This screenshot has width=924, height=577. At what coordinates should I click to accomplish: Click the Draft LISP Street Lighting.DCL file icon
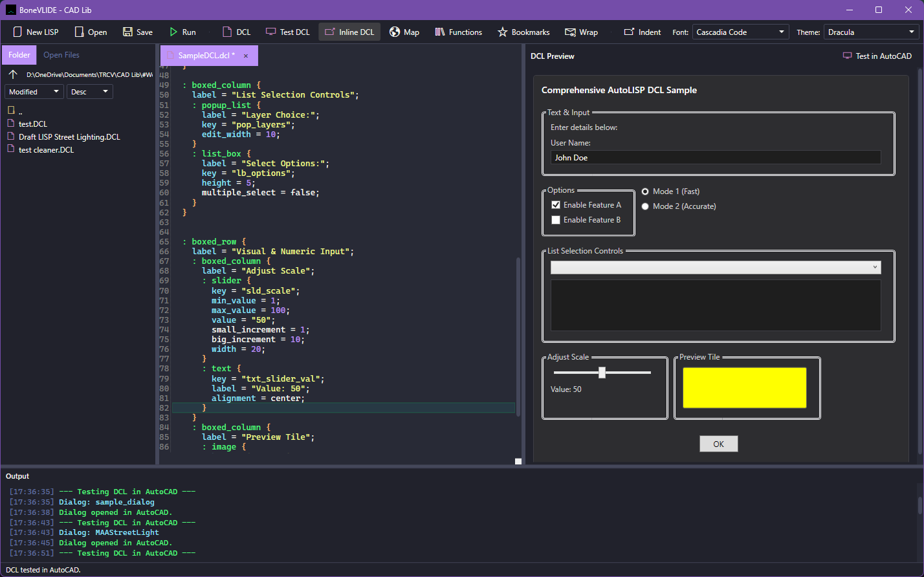10,136
